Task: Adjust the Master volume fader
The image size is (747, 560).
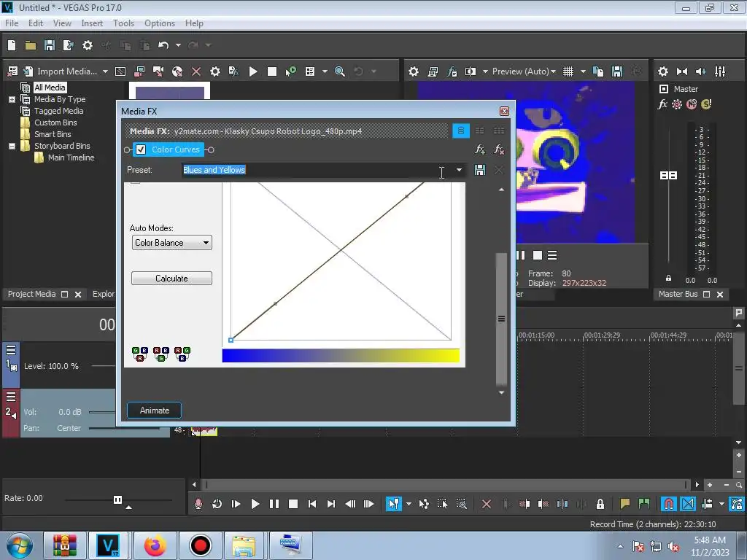Action: pyautogui.click(x=668, y=176)
